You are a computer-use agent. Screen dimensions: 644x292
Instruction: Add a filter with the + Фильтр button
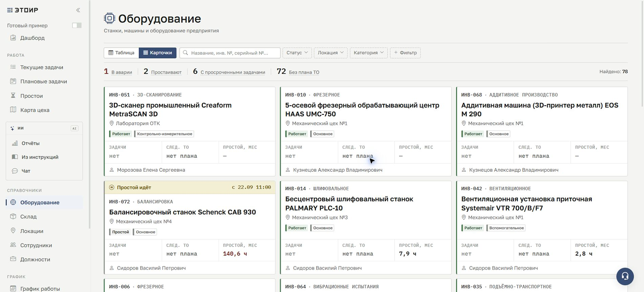(405, 53)
